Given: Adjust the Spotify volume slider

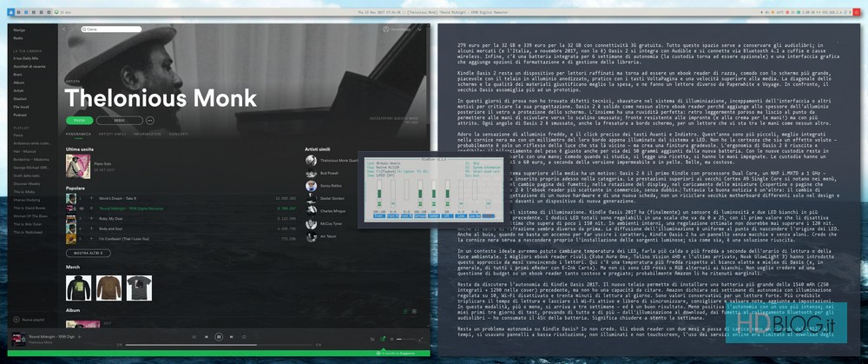Looking at the screenshot, I should tap(405, 339).
